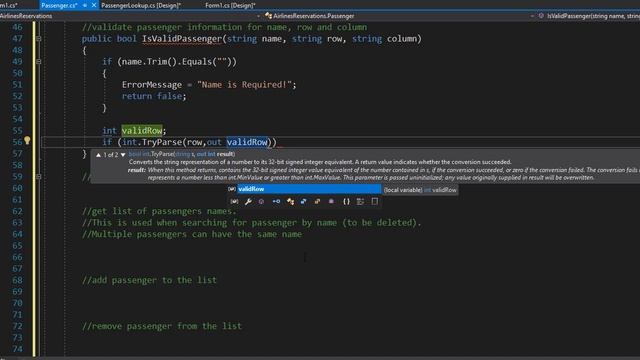Click the '//remove passenger from the list' comment

coord(162,326)
